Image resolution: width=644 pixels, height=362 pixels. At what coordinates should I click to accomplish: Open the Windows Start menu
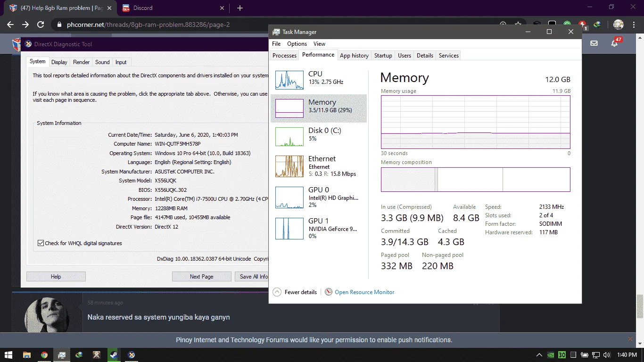click(9, 355)
